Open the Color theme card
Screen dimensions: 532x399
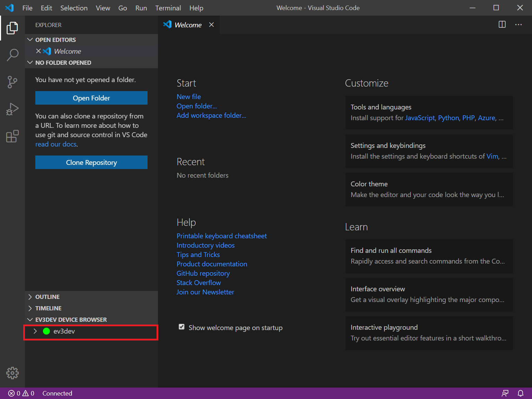[429, 189]
